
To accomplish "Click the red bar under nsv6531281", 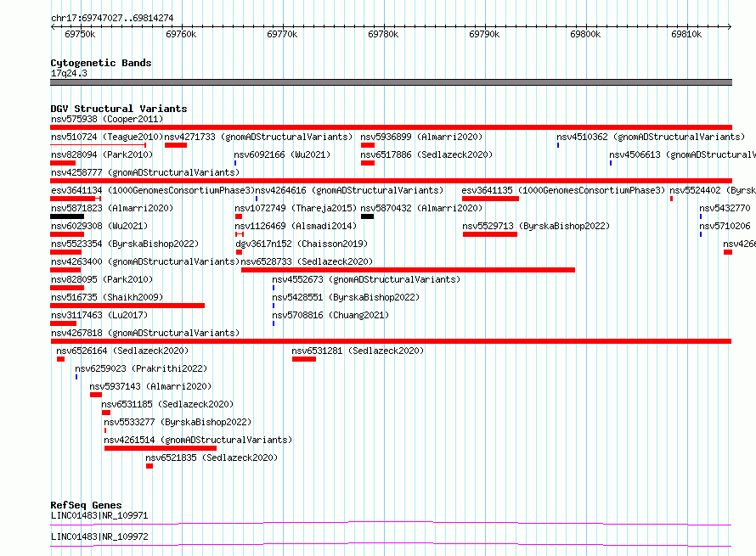I will 304,359.
